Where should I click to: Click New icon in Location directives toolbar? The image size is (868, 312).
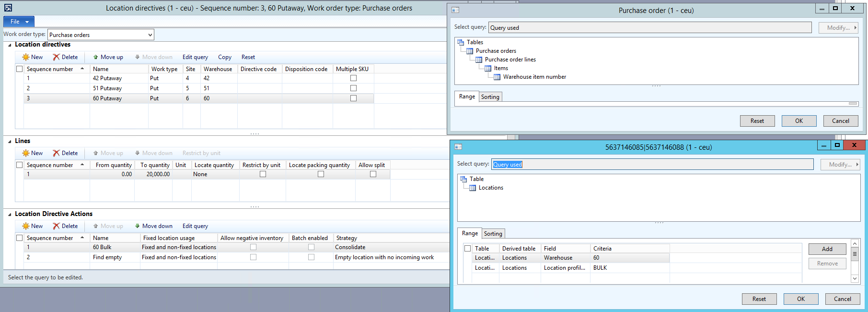(x=26, y=57)
